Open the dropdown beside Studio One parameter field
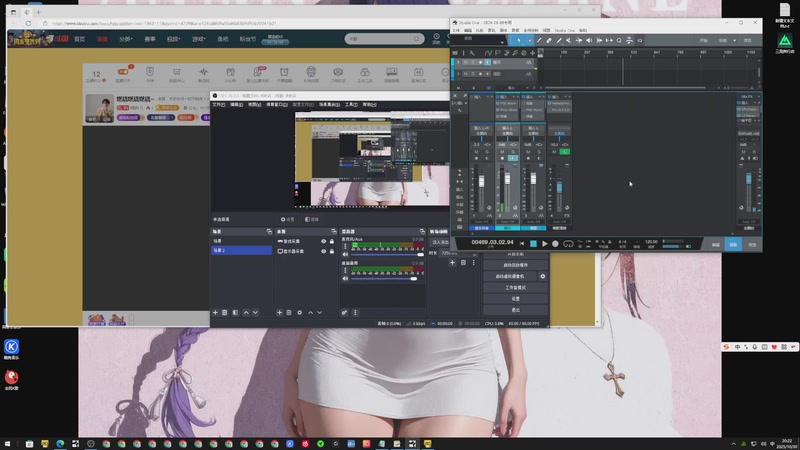The width and height of the screenshot is (800, 450). pyautogui.click(x=503, y=41)
